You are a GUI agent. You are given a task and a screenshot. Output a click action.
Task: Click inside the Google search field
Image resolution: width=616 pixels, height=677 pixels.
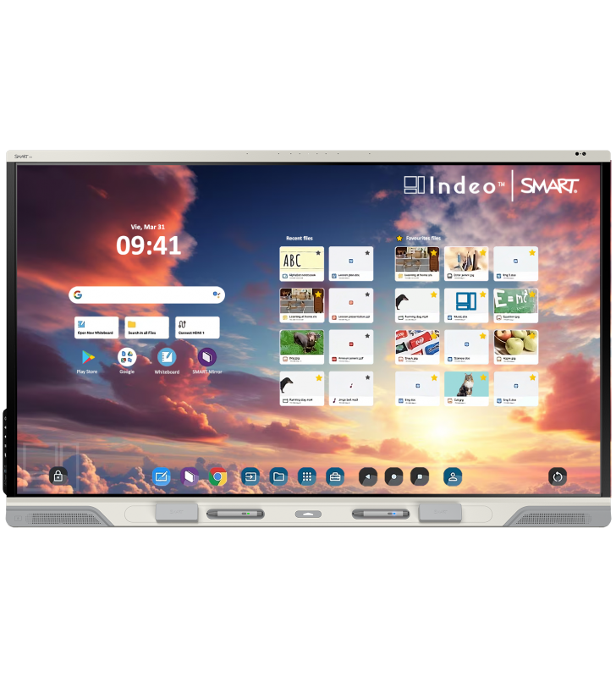[146, 294]
